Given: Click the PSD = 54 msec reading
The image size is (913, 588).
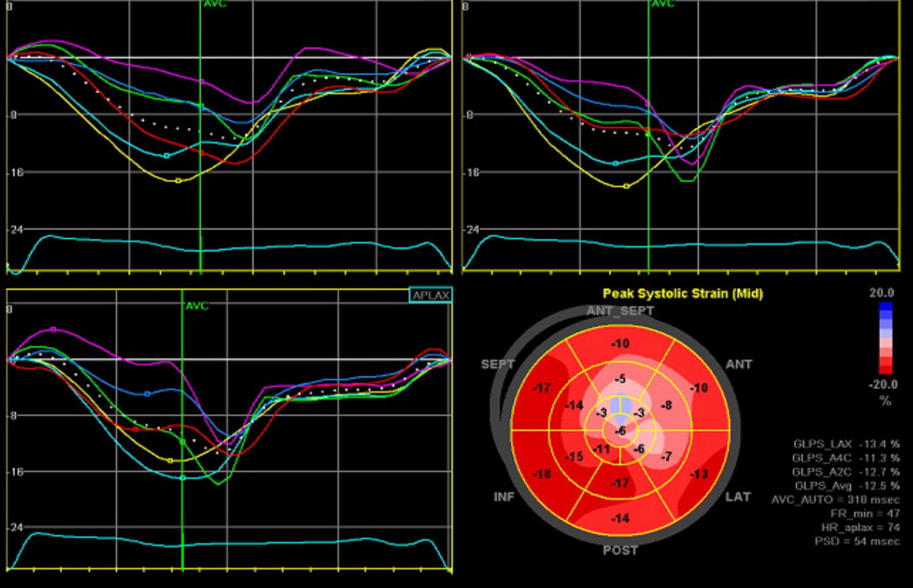Looking at the screenshot, I should 857,541.
